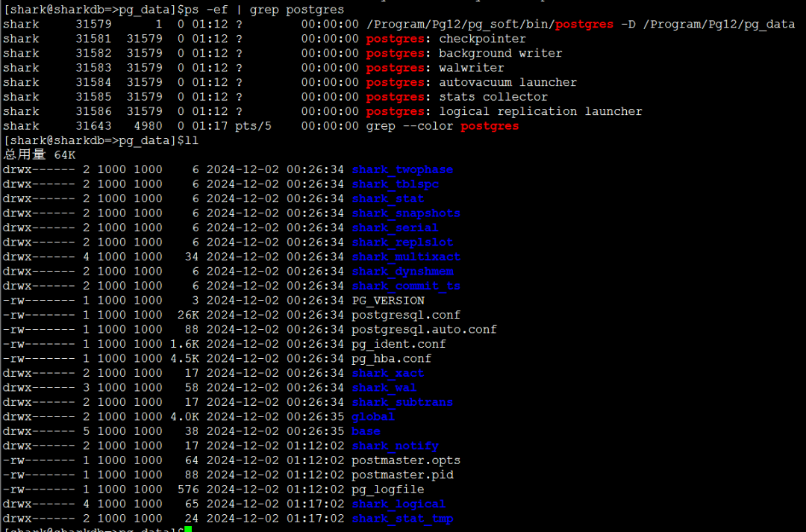806x532 pixels.
Task: Select the global directory name
Action: point(373,417)
